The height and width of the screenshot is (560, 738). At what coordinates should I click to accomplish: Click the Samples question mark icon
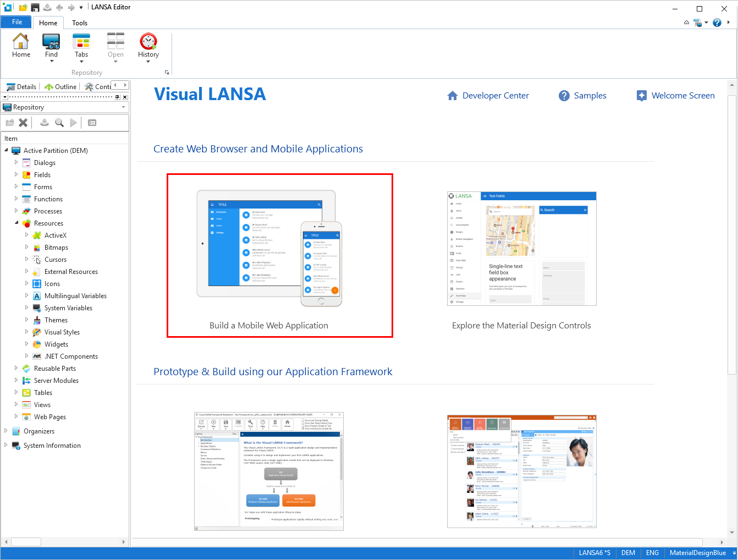pyautogui.click(x=564, y=96)
